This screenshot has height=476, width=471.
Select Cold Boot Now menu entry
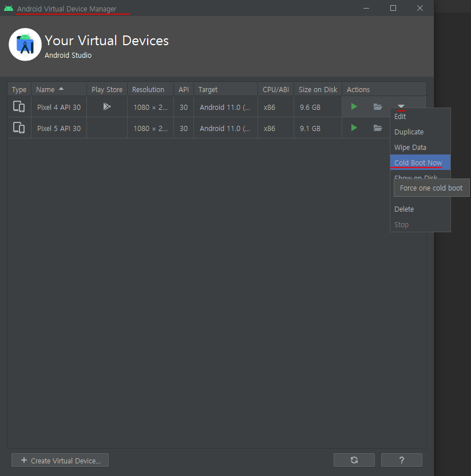pos(420,162)
